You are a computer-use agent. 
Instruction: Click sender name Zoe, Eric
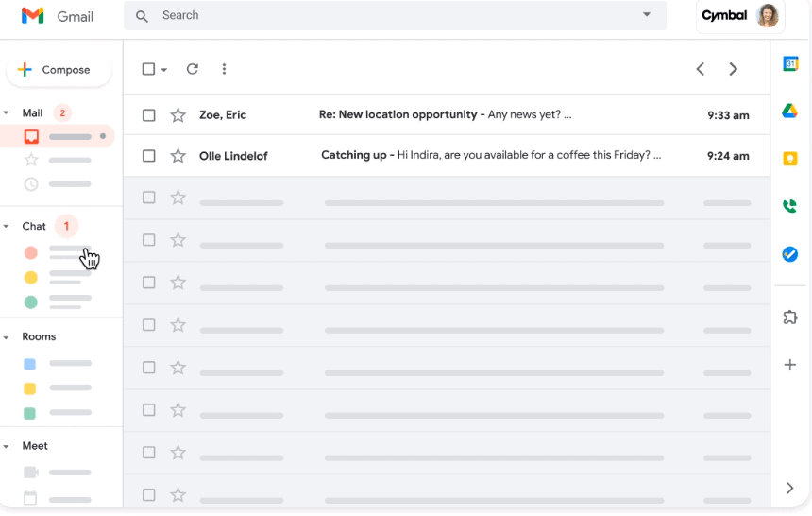(223, 115)
